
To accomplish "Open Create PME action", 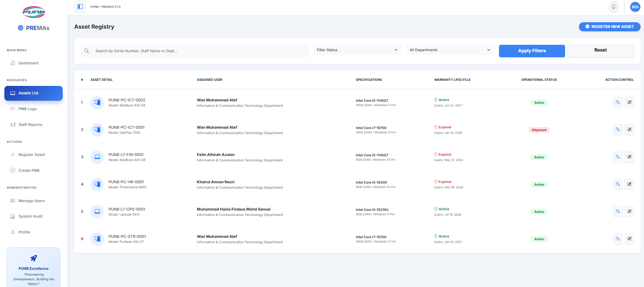I will pyautogui.click(x=33, y=170).
